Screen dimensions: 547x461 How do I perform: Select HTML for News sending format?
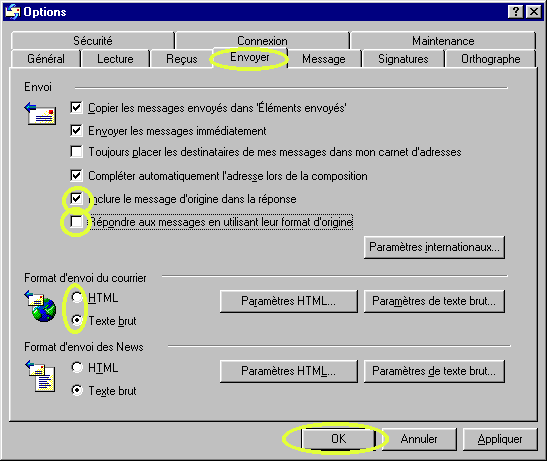[77, 367]
